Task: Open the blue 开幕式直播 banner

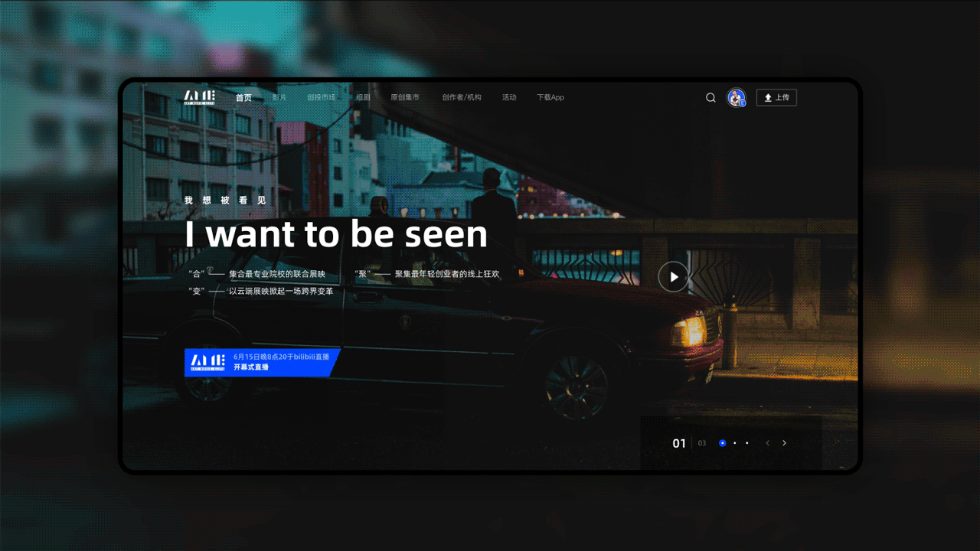Action: [x=262, y=363]
